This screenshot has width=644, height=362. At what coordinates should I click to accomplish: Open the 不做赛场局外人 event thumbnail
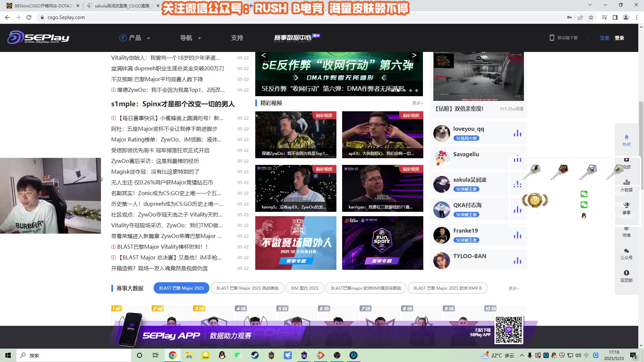pos(296,243)
